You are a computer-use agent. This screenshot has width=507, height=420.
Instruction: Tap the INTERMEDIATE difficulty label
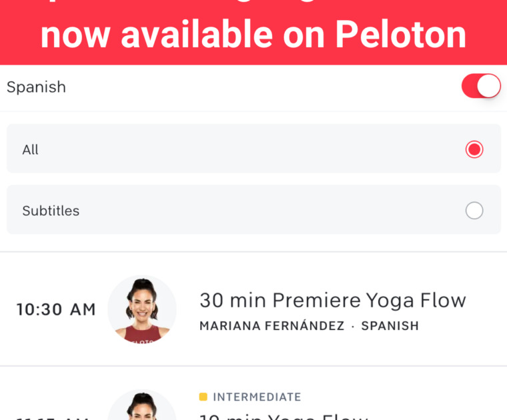(x=257, y=397)
